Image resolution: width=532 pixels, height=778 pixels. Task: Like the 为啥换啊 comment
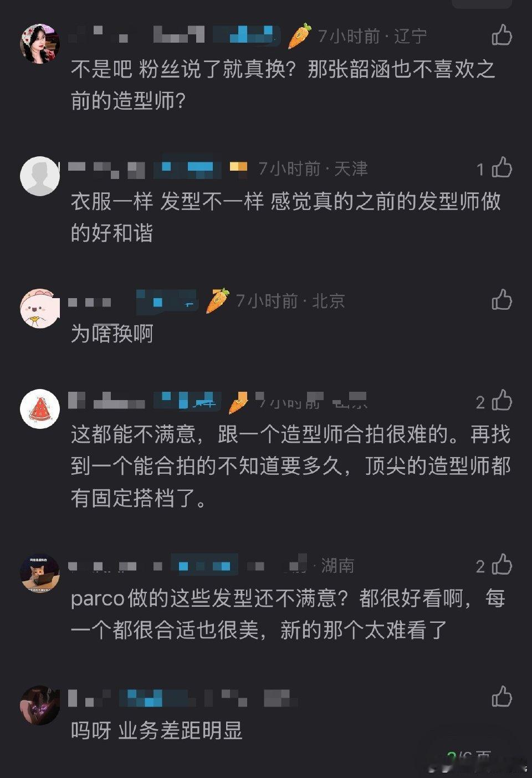502,299
